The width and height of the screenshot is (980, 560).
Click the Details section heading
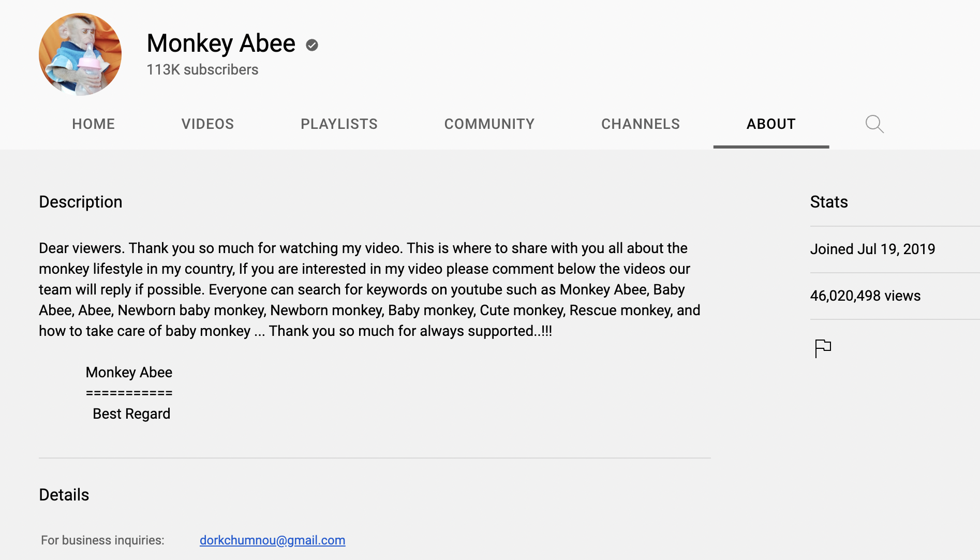(x=64, y=495)
